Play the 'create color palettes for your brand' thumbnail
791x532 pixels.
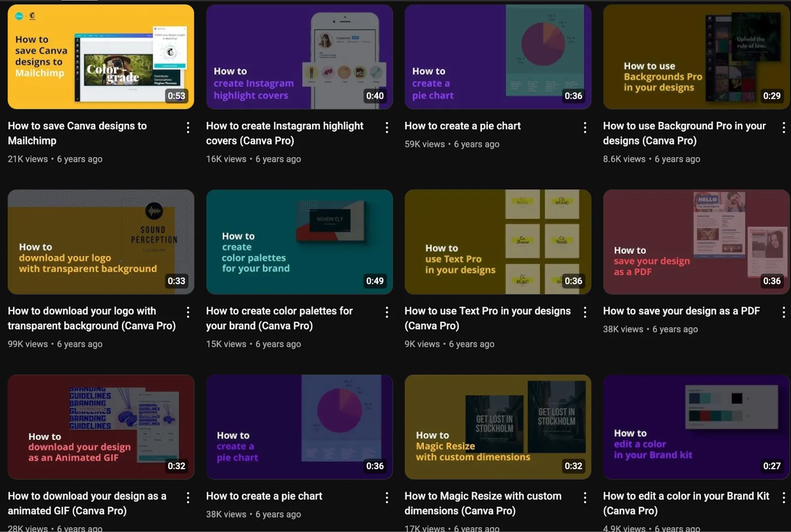299,242
